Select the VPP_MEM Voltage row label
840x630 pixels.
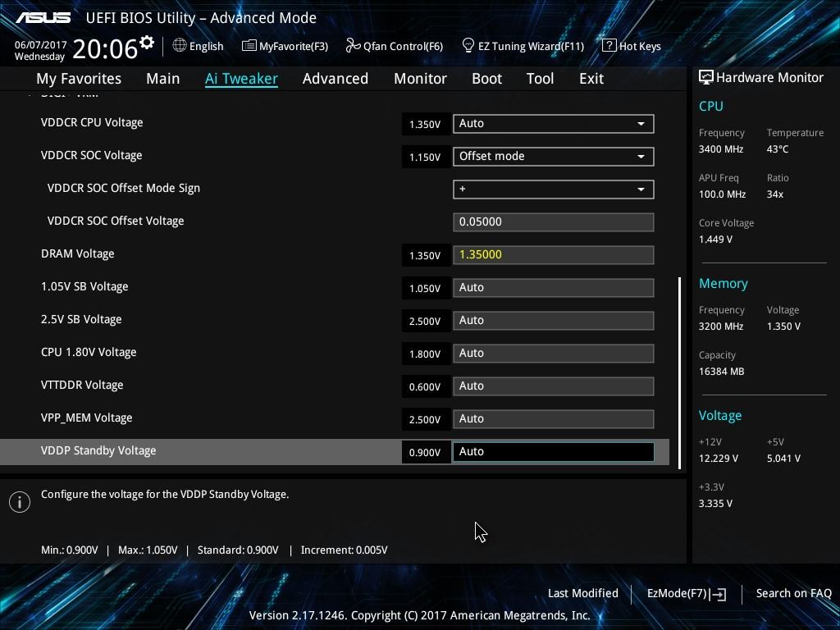(86, 418)
